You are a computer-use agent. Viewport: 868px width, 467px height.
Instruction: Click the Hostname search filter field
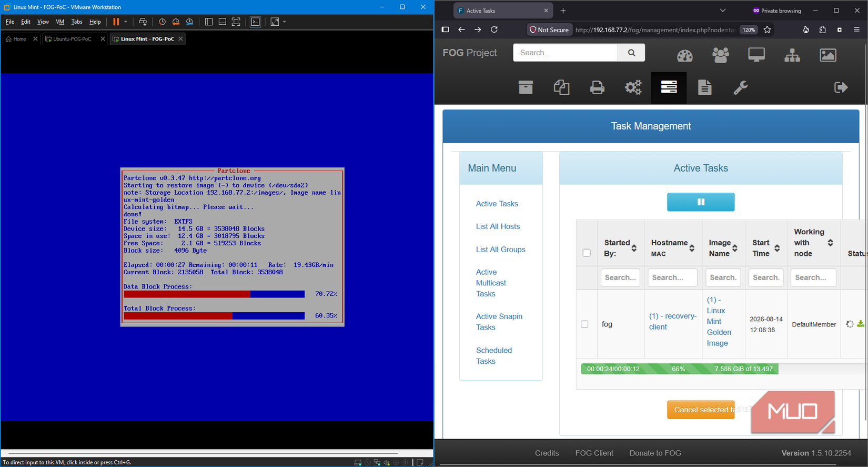click(x=672, y=277)
